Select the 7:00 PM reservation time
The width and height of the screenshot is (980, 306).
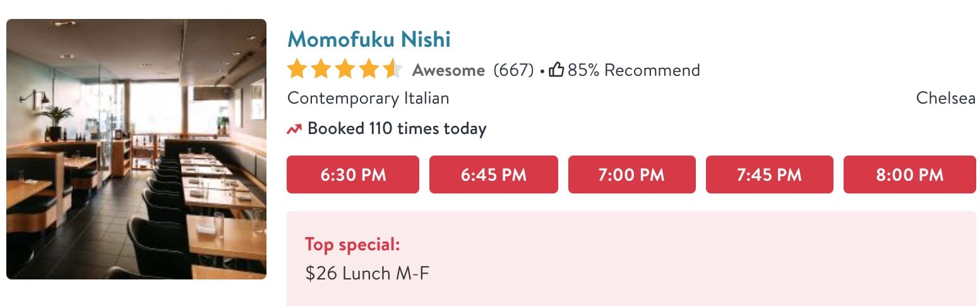coord(631,174)
